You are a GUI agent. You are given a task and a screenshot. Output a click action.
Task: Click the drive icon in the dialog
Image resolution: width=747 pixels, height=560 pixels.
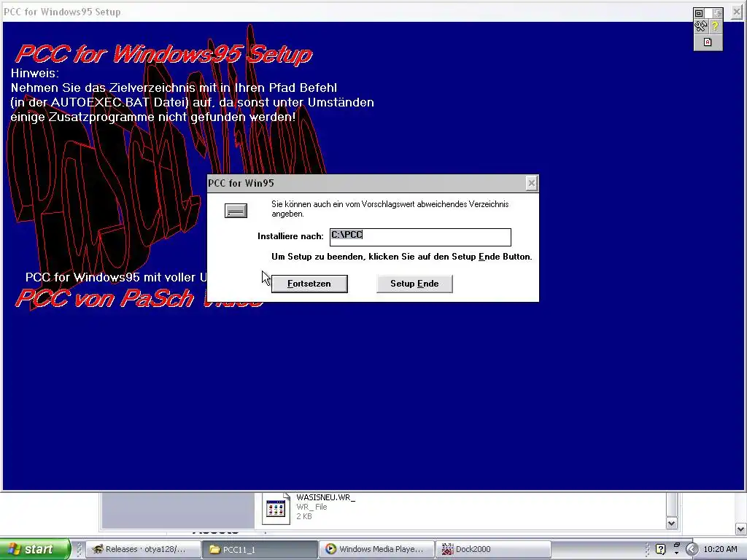pyautogui.click(x=236, y=211)
